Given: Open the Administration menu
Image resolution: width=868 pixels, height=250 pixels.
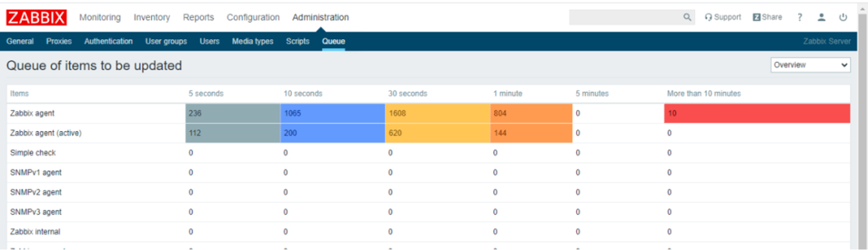Looking at the screenshot, I should click(320, 17).
